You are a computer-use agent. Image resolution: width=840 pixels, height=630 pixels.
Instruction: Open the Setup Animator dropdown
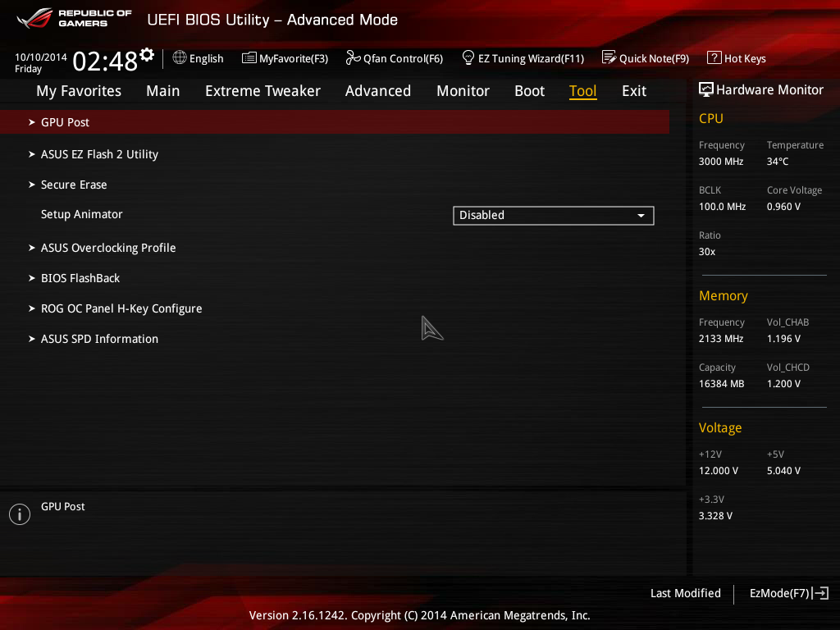554,216
